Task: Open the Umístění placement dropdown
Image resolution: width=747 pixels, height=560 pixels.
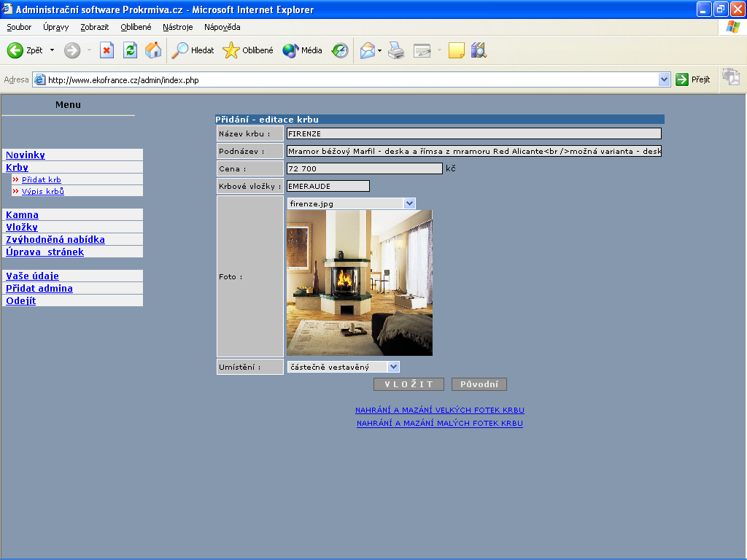Action: [393, 367]
